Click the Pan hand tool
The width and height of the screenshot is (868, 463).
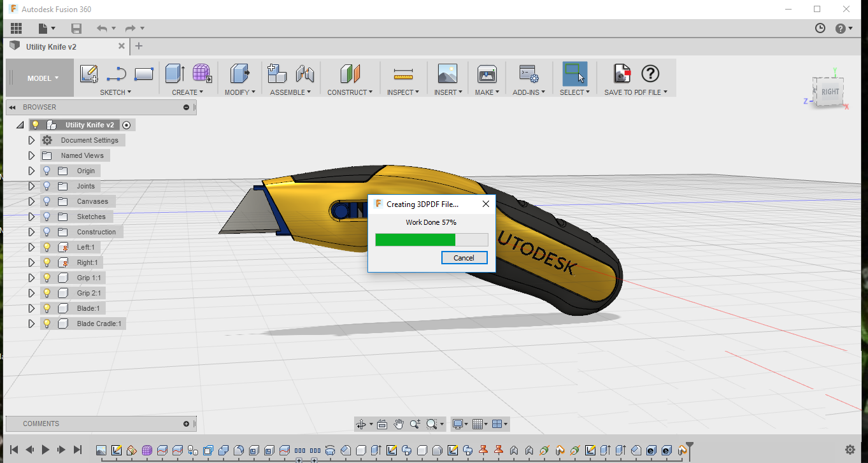399,424
